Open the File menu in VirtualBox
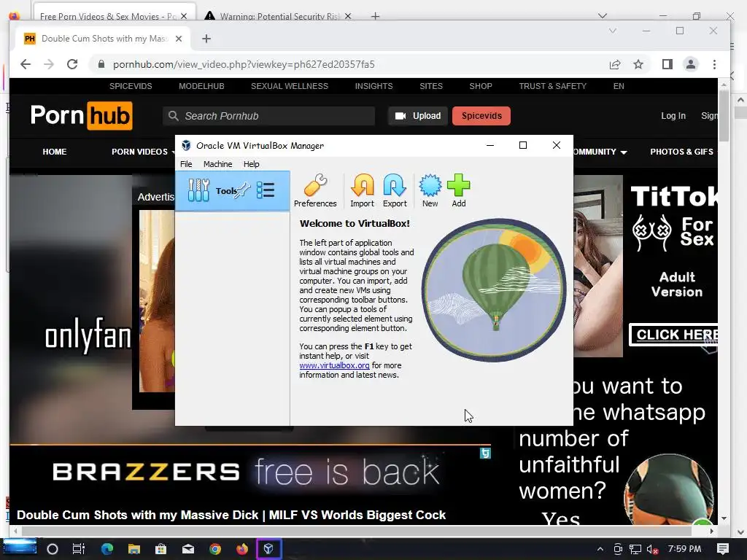The width and height of the screenshot is (747, 560). coord(186,164)
